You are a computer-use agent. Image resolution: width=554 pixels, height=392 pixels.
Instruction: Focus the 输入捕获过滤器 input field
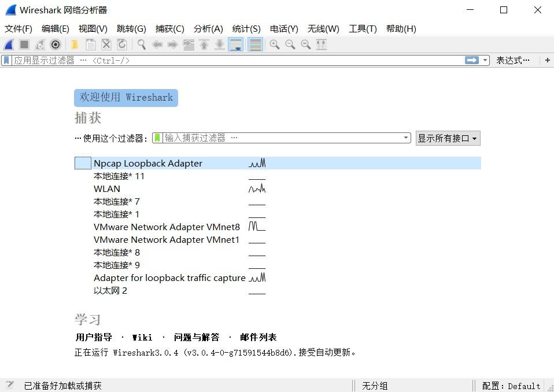tap(282, 138)
